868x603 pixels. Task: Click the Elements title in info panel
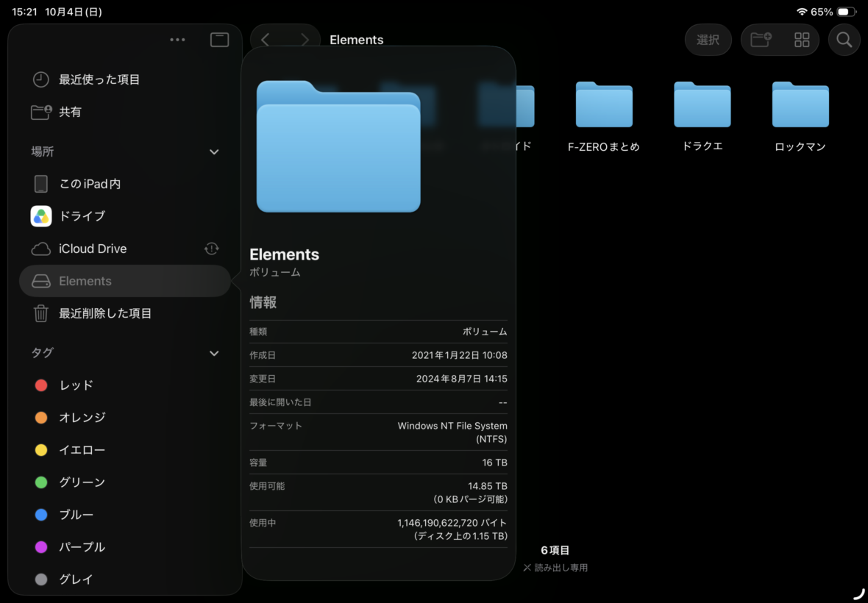[x=285, y=254]
